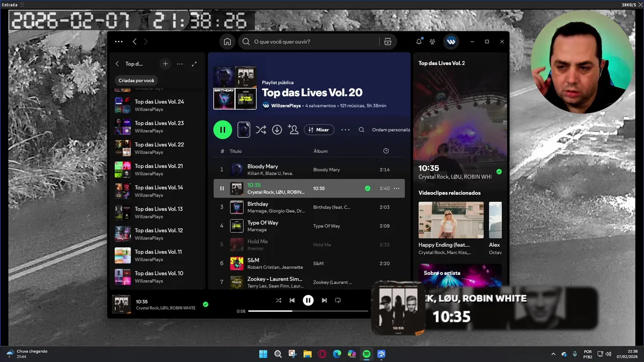Open library more options next to plus

(x=180, y=64)
